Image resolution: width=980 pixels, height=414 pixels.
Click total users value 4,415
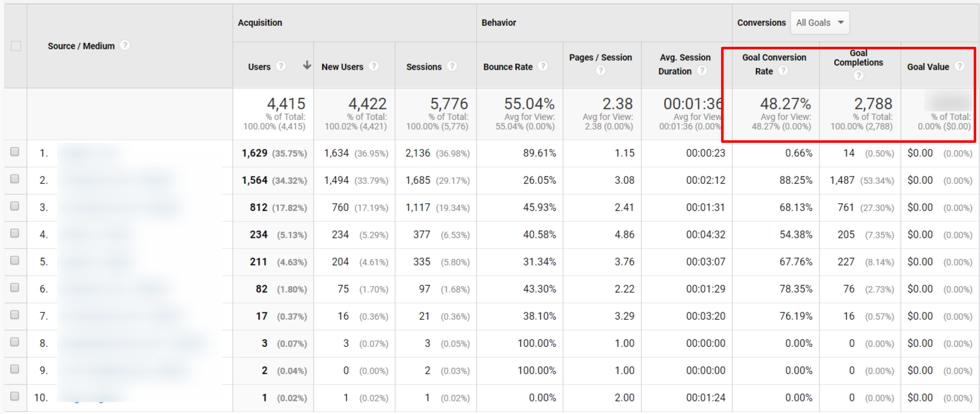tap(285, 104)
